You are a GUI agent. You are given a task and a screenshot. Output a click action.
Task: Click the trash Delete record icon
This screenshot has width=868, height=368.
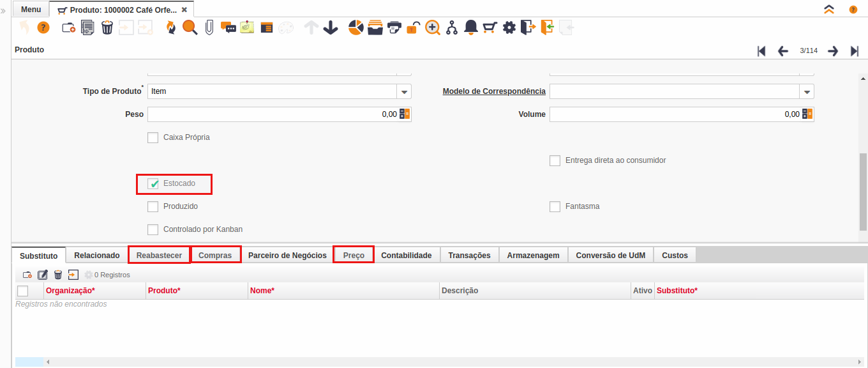[x=107, y=27]
